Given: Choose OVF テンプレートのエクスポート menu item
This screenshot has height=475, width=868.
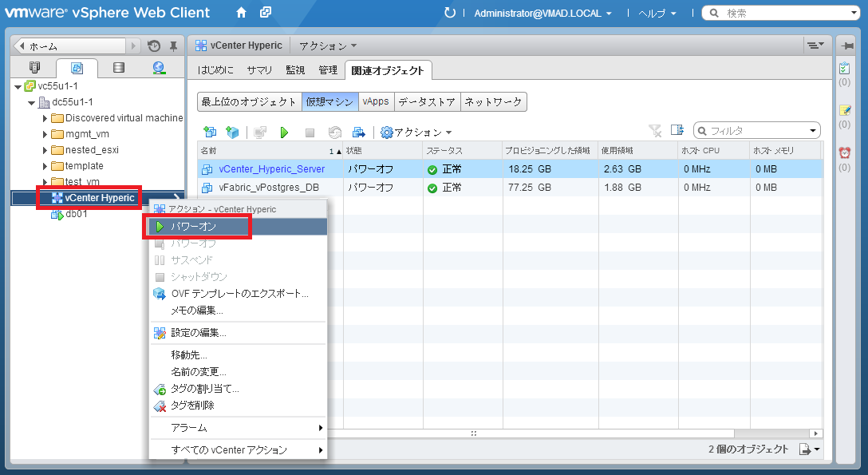Looking at the screenshot, I should click(x=239, y=294).
